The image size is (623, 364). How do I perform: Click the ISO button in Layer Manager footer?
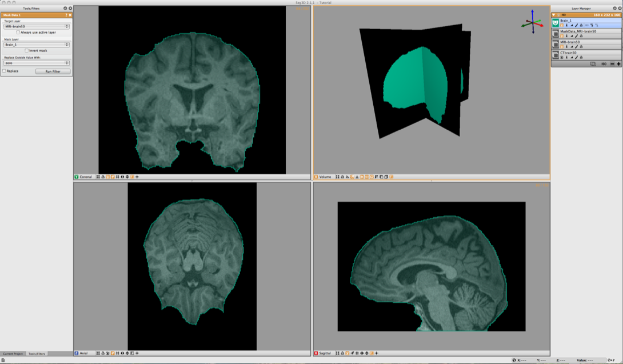(604, 64)
